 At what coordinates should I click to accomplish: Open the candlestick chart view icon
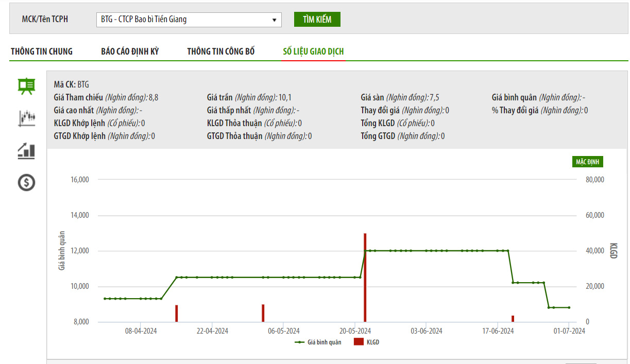[x=26, y=118]
